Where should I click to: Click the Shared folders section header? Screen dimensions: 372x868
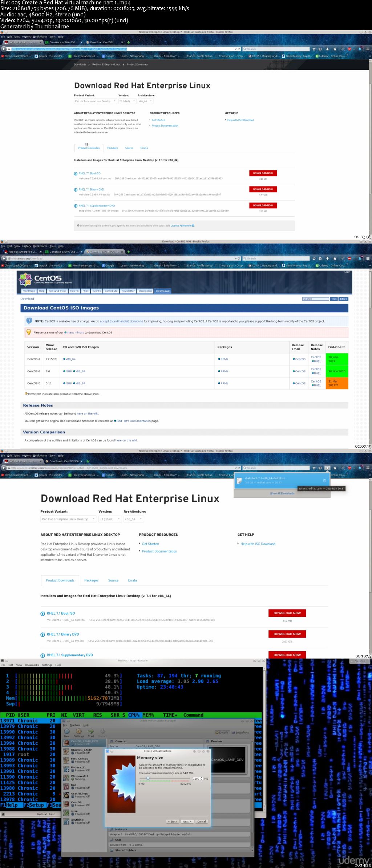coord(126,850)
